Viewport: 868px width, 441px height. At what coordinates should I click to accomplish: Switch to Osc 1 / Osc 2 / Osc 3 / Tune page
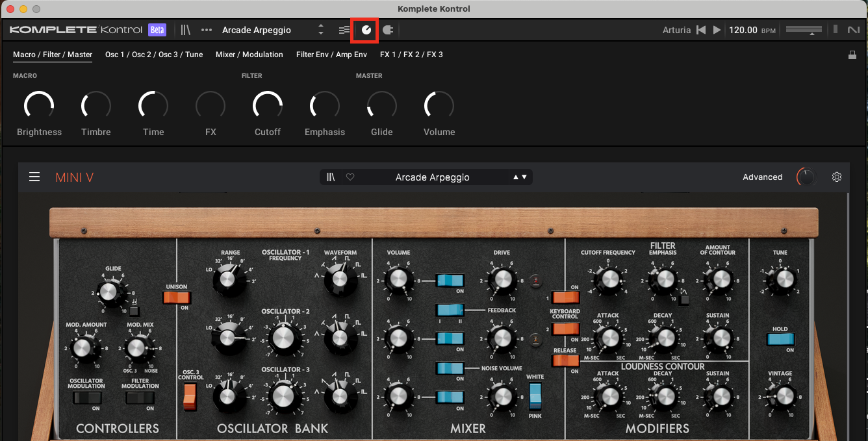154,55
